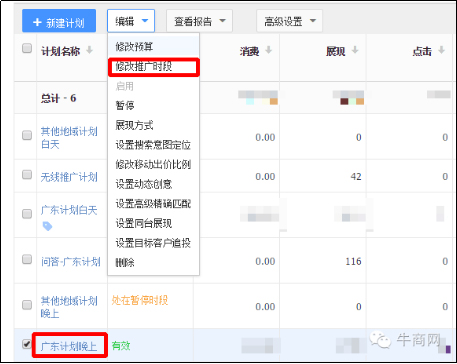
Task: Sort by 展现 arrow icon
Action: (x=355, y=51)
